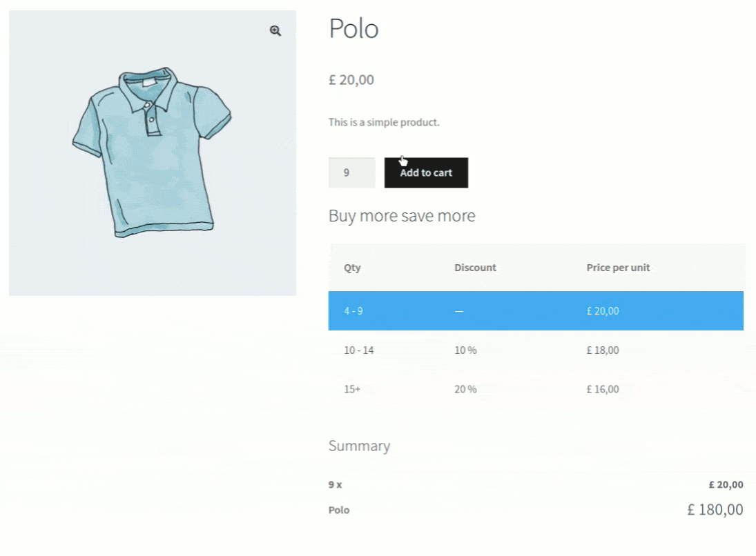Click the magnifier zoom icon on product image
The height and width of the screenshot is (556, 756).
275,31
